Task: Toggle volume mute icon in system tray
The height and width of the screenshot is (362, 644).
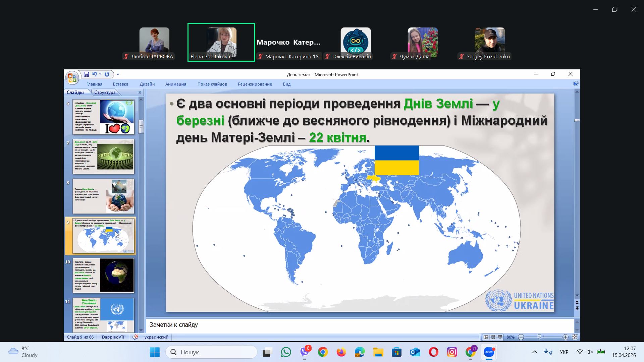Action: pyautogui.click(x=589, y=352)
